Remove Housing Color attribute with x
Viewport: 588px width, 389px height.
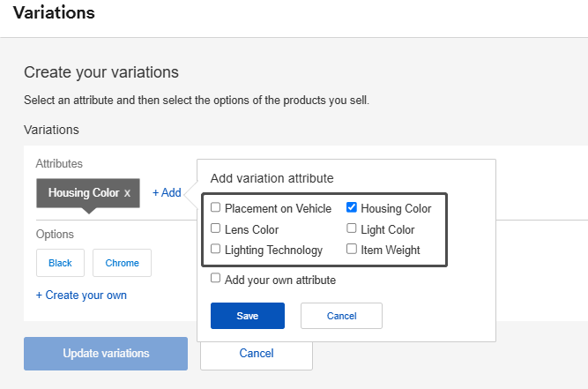pyautogui.click(x=127, y=192)
